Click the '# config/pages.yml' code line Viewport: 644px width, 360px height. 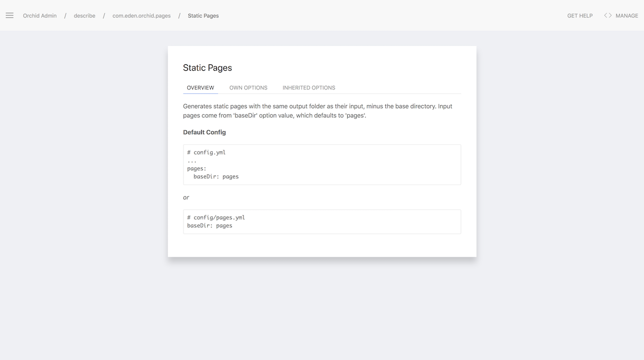point(216,217)
